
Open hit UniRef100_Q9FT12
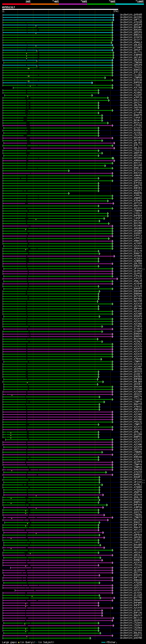tap(131, 20)
